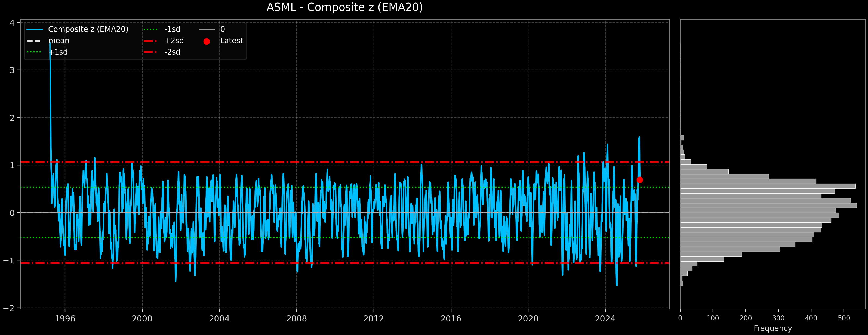Image resolution: width=868 pixels, height=335 pixels.
Task: Click the Composite z (EMA20) legend line icon
Action: 35,29
